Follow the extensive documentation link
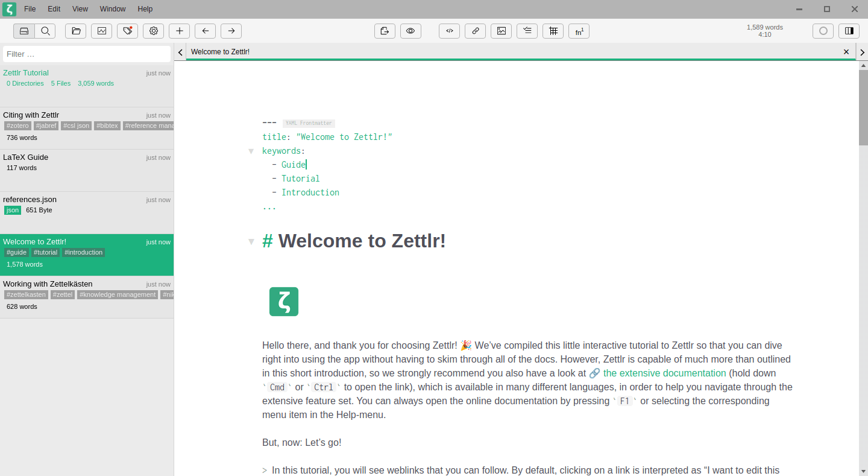Viewport: 868px width, 476px height. pos(664,373)
